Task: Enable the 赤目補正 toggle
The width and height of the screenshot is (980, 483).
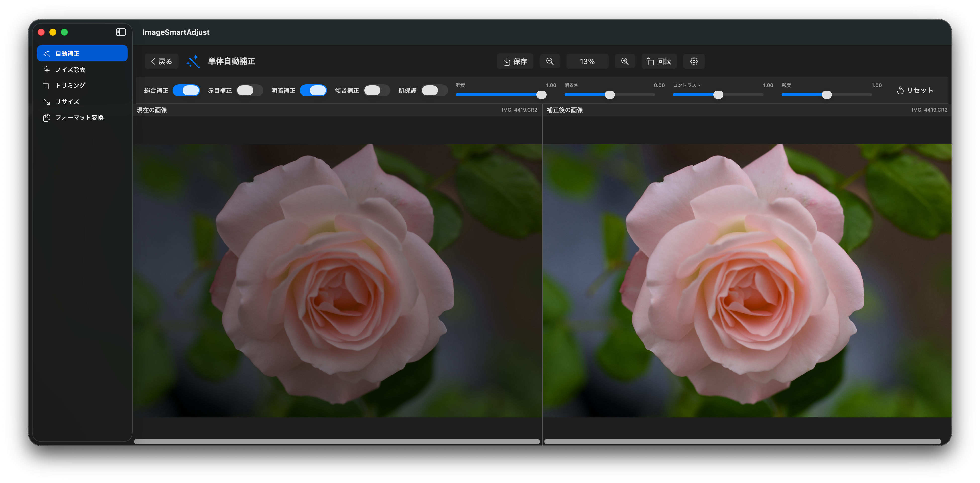Action: [x=250, y=90]
